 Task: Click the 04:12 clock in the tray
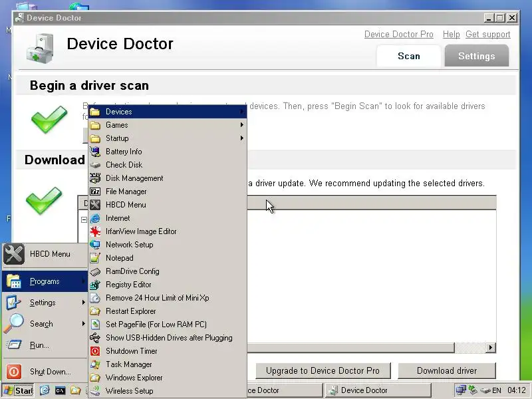517,390
